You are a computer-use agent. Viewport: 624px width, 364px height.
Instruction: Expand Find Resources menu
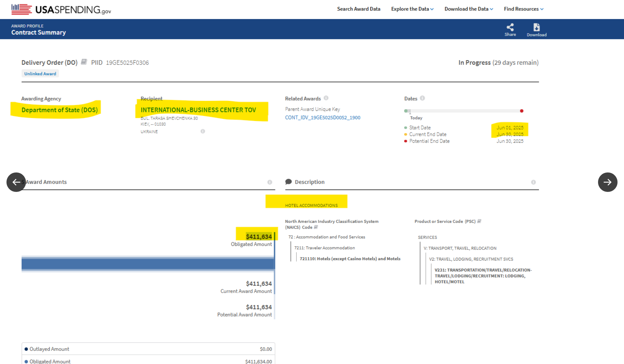tap(524, 9)
